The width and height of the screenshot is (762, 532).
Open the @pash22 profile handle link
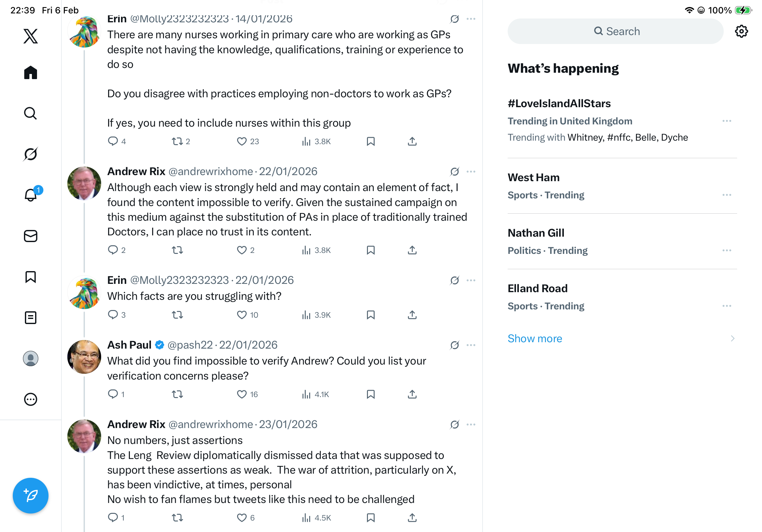[190, 345]
